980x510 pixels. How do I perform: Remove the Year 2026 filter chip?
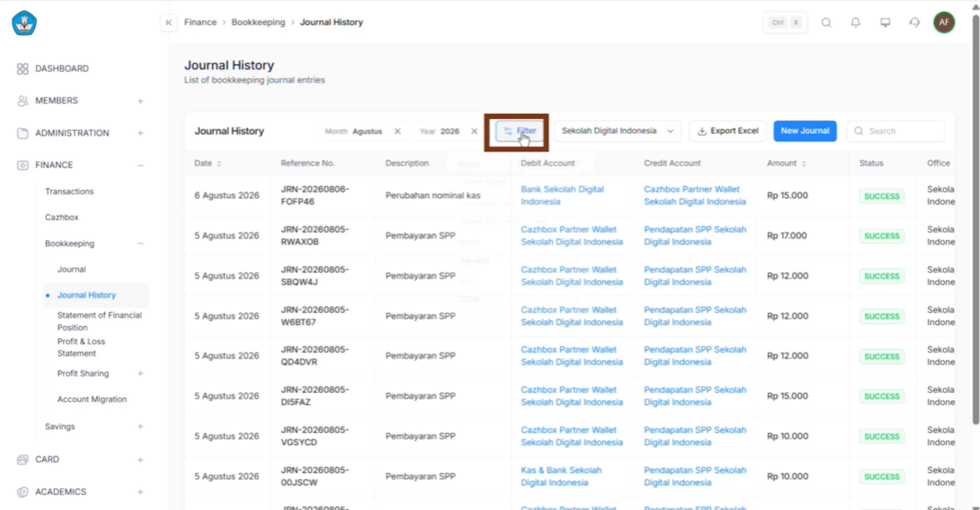point(474,131)
